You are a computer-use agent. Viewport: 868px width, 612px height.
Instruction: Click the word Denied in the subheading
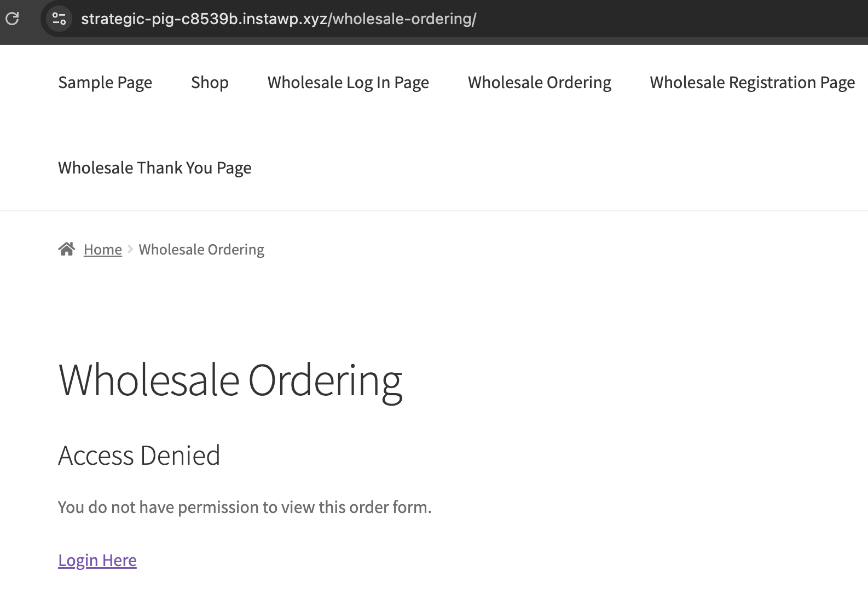pos(181,455)
